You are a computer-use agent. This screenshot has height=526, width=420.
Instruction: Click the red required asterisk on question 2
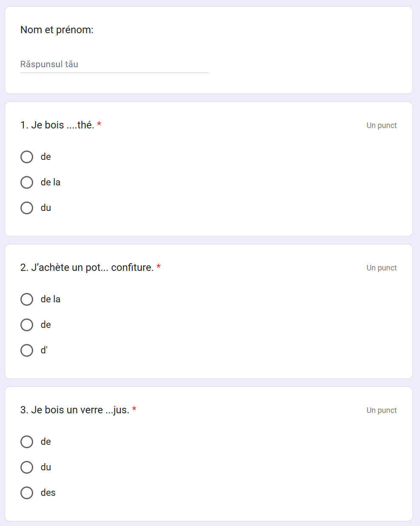coord(159,267)
